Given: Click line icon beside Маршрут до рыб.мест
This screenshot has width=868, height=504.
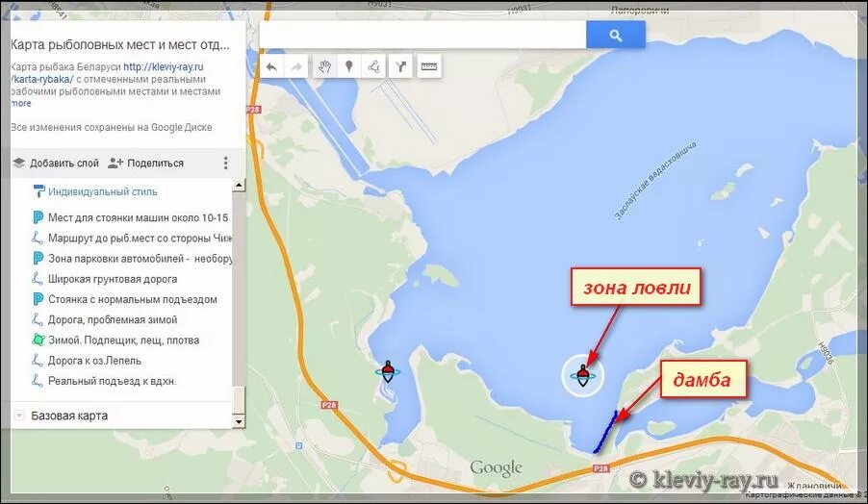Looking at the screenshot, I should click(x=38, y=238).
